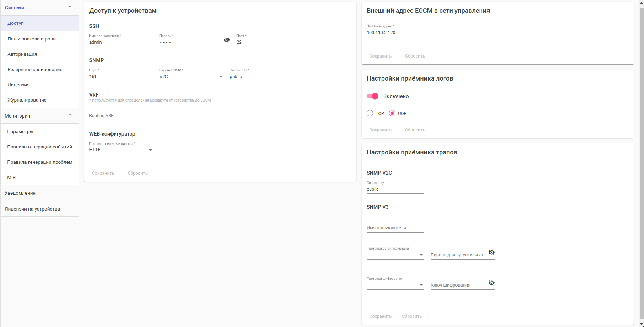This screenshot has width=644, height=327.
Task: Go to Пользователи и роли
Action: 32,39
